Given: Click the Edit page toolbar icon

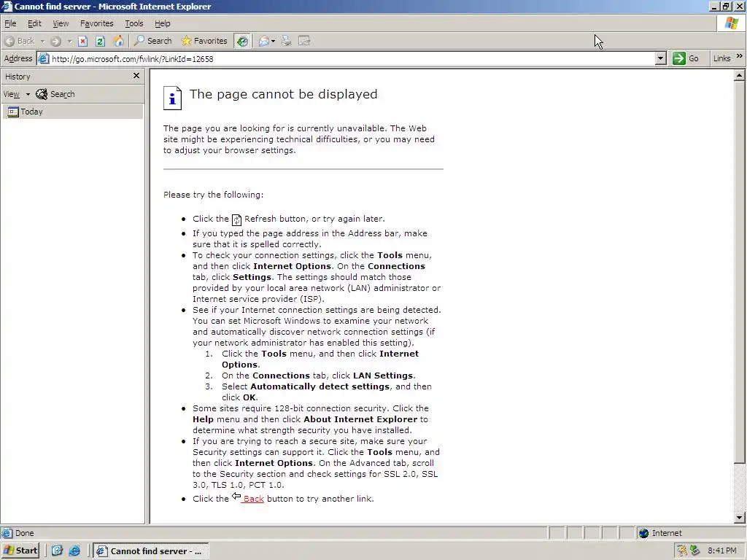Looking at the screenshot, I should pos(304,41).
